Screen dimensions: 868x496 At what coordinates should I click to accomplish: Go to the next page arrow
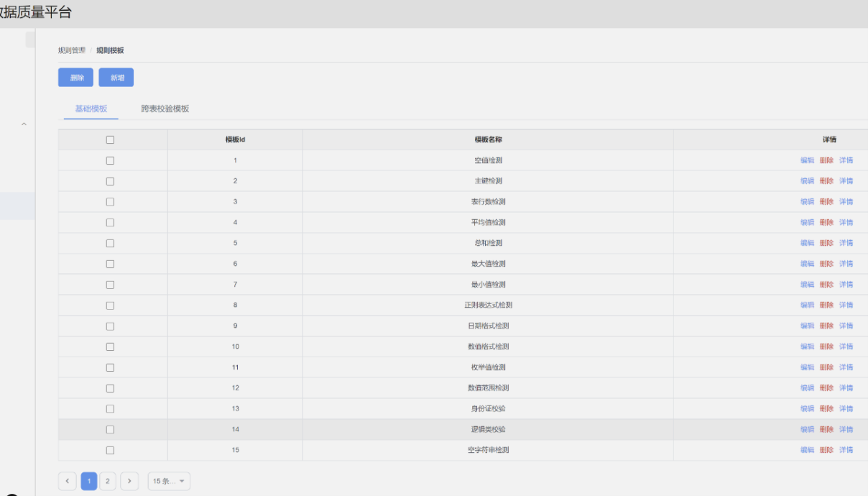tap(130, 481)
